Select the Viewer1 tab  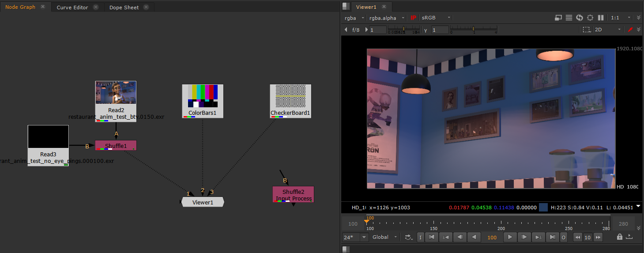[x=366, y=7]
